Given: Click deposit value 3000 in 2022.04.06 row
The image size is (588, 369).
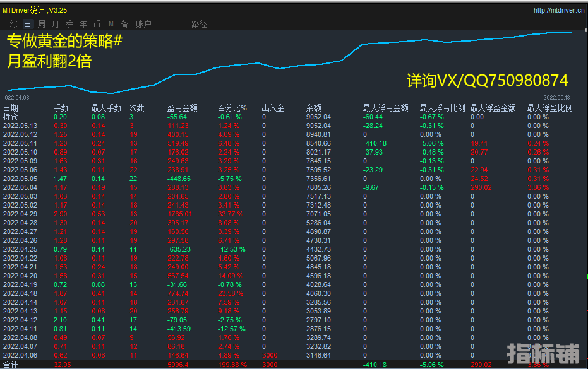Looking at the screenshot, I should pos(270,355).
